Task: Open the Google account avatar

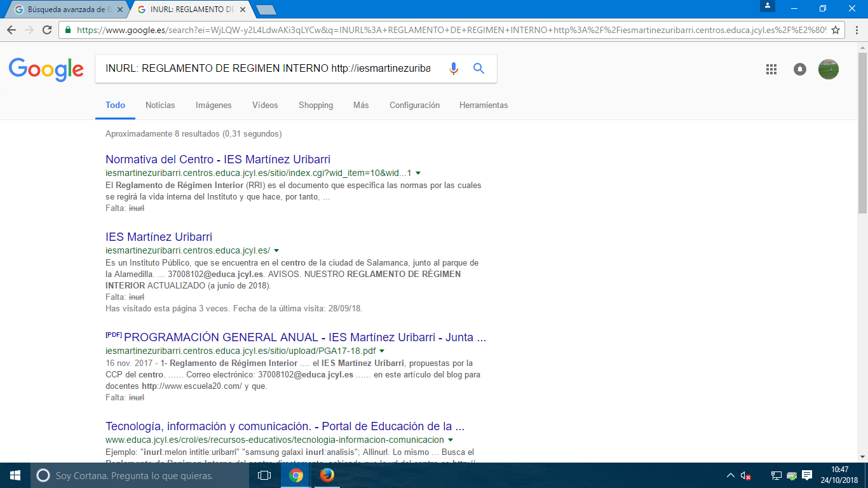Action: point(829,69)
